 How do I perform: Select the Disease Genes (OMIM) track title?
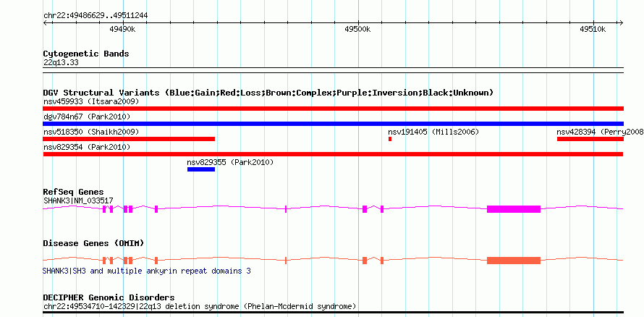[x=93, y=243]
